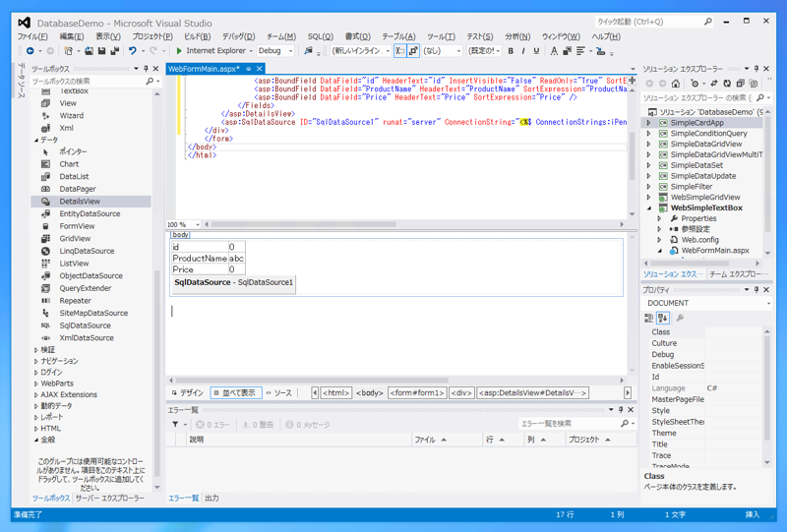Viewport: 787px width, 532px height.
Task: Select SqlDataSource control in toolbox
Action: 91,325
